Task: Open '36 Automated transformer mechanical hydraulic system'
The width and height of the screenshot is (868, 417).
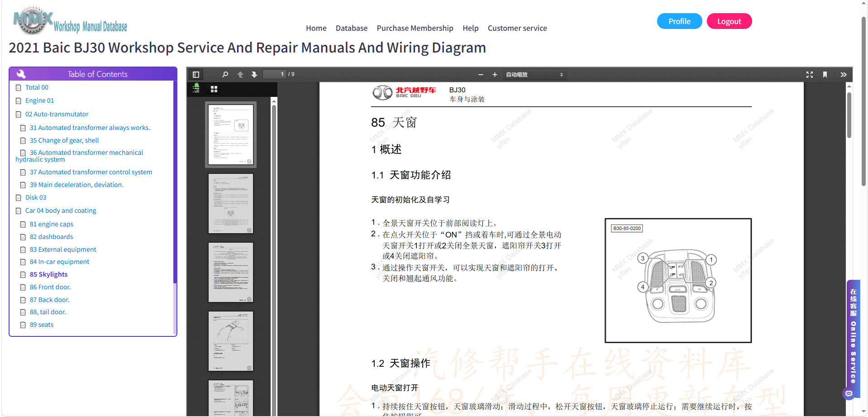Action: [79, 156]
